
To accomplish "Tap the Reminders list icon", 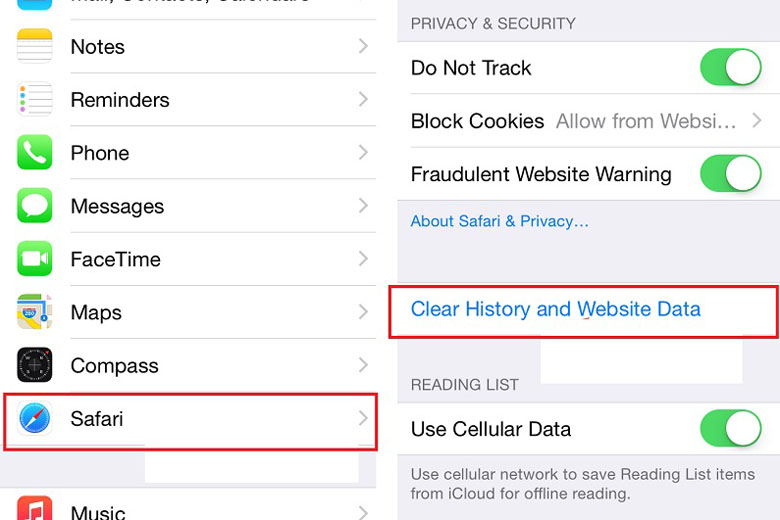I will click(34, 99).
